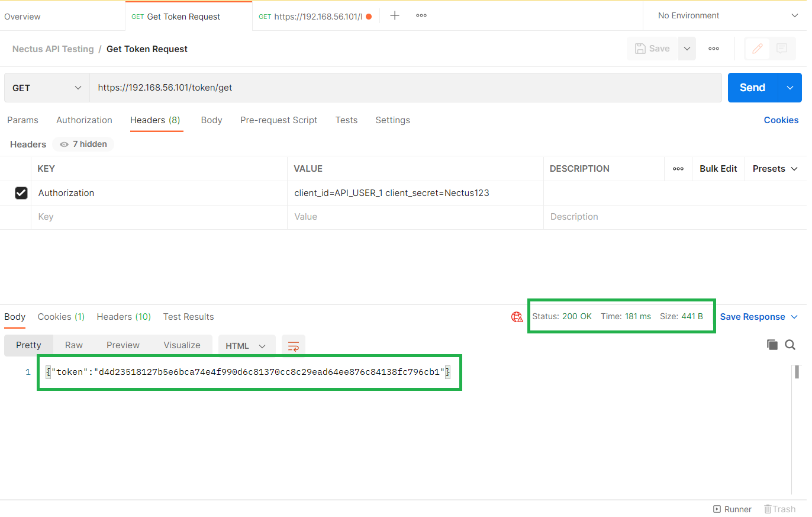Viewport: 812px width, 517px height.
Task: Click the unsaved dot on second tab
Action: [x=369, y=17]
